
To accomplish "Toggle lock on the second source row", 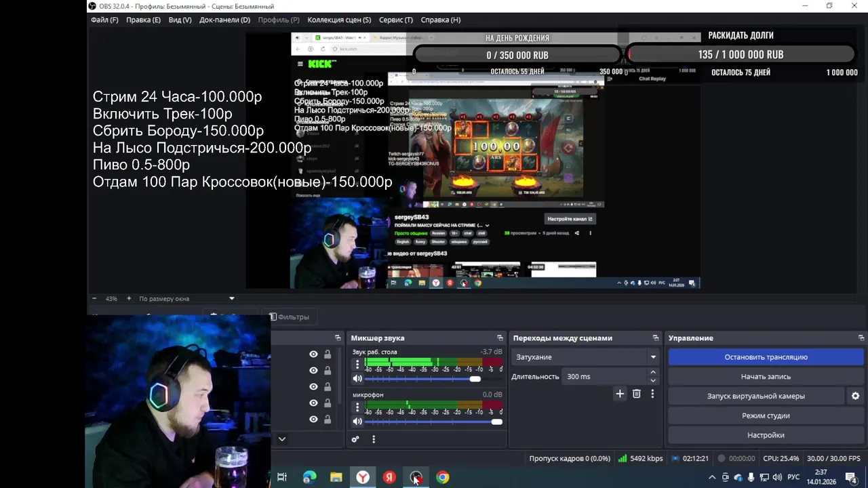I will pyautogui.click(x=328, y=370).
